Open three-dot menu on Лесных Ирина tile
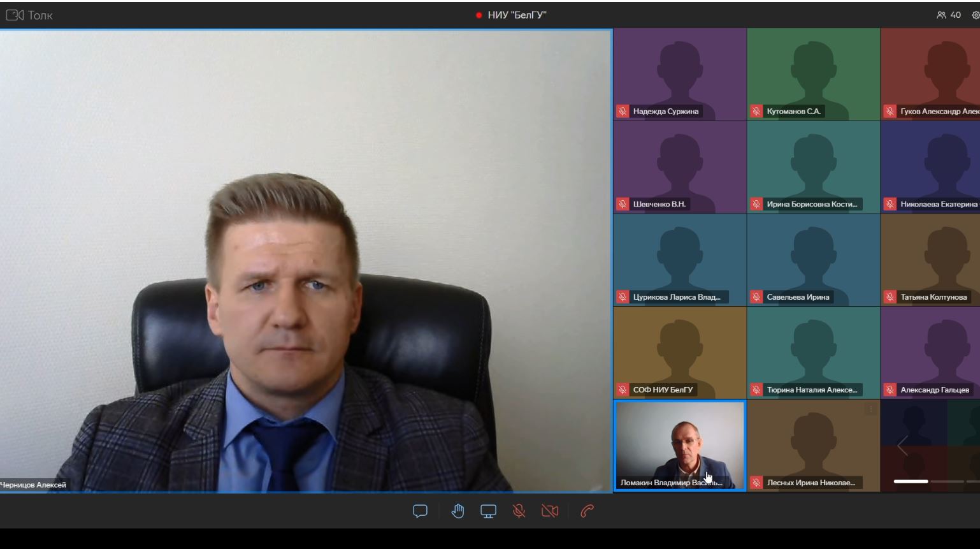980x549 pixels. (870, 410)
